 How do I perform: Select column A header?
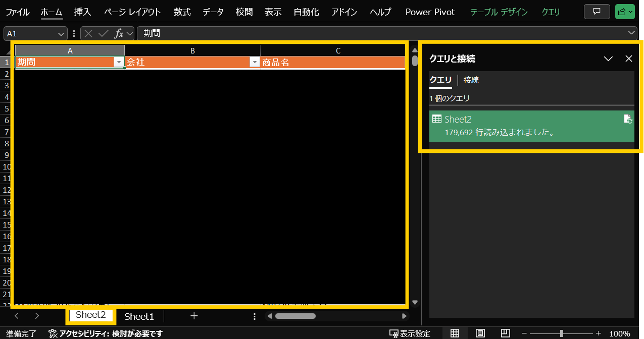coord(70,50)
